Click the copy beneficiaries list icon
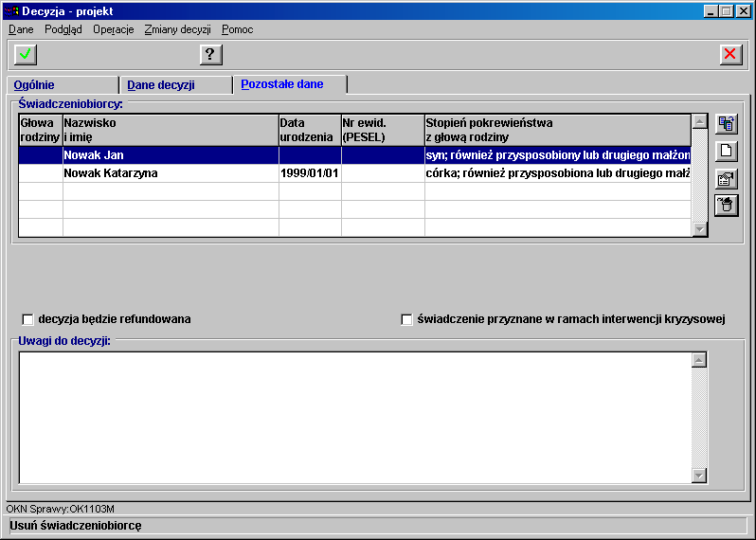 726,124
